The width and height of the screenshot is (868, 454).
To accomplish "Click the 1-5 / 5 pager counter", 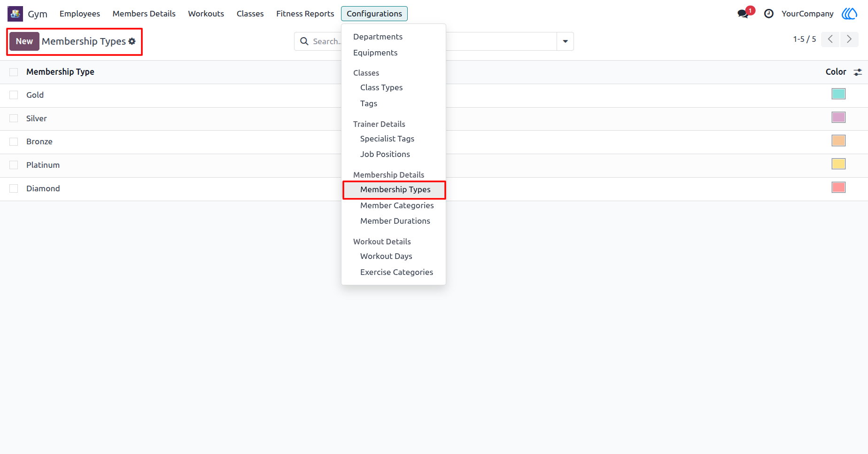I will click(x=805, y=39).
